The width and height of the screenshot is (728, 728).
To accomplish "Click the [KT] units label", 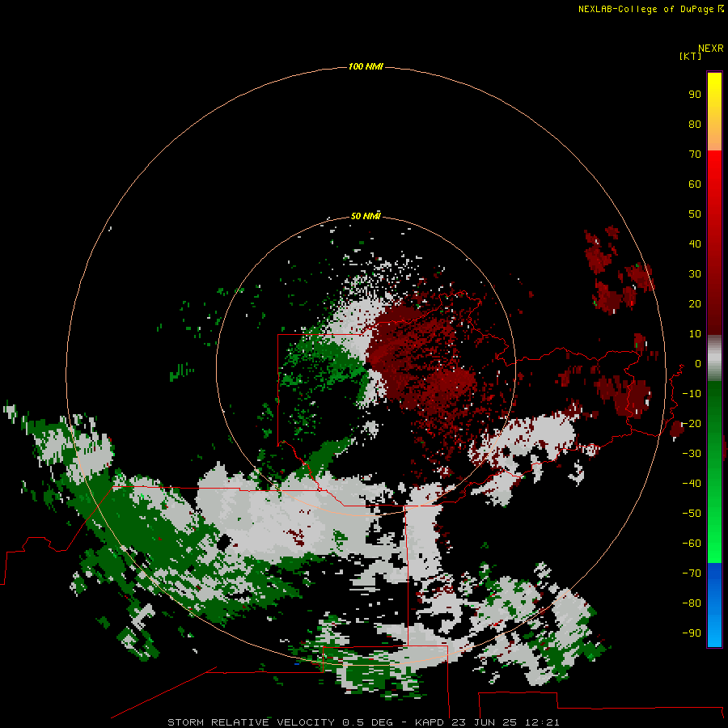I will [690, 56].
